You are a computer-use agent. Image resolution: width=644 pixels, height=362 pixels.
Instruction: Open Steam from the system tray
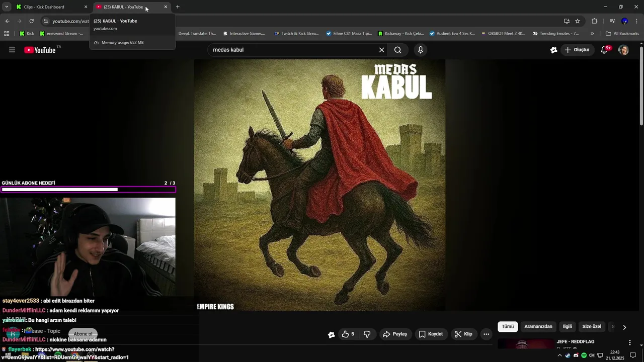(568, 355)
